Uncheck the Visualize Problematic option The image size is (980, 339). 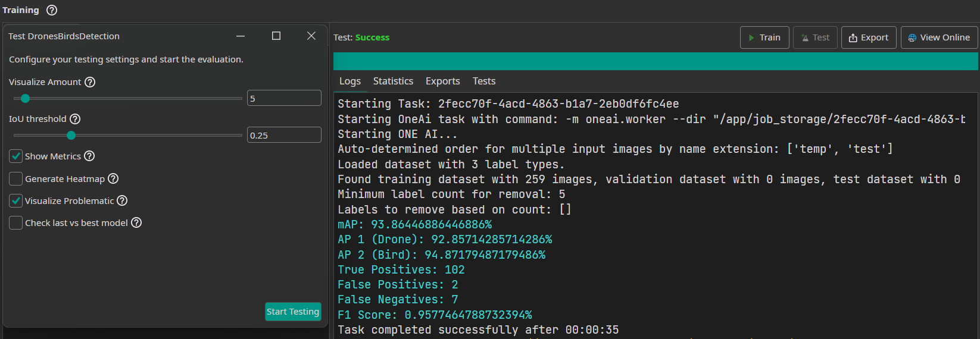coord(16,201)
